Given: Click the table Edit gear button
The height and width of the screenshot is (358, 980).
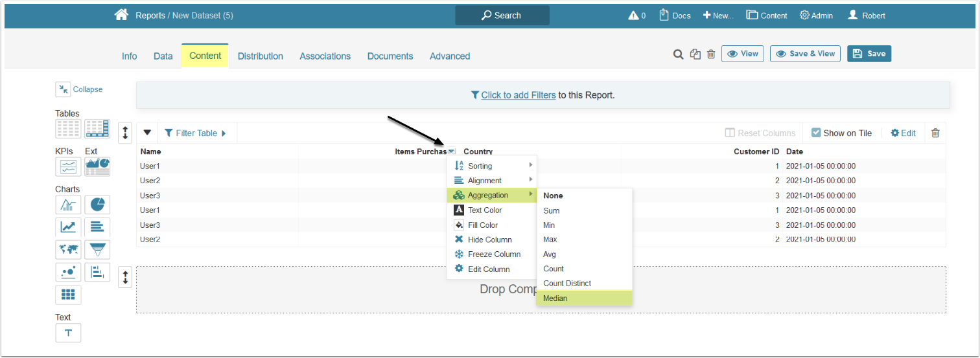Looking at the screenshot, I should tap(903, 133).
